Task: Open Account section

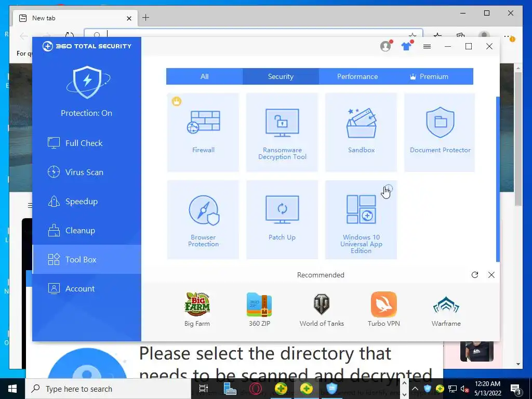Action: point(87,289)
